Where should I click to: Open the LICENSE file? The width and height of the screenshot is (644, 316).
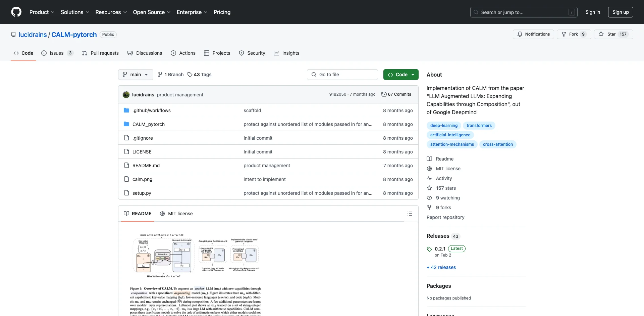(x=142, y=152)
